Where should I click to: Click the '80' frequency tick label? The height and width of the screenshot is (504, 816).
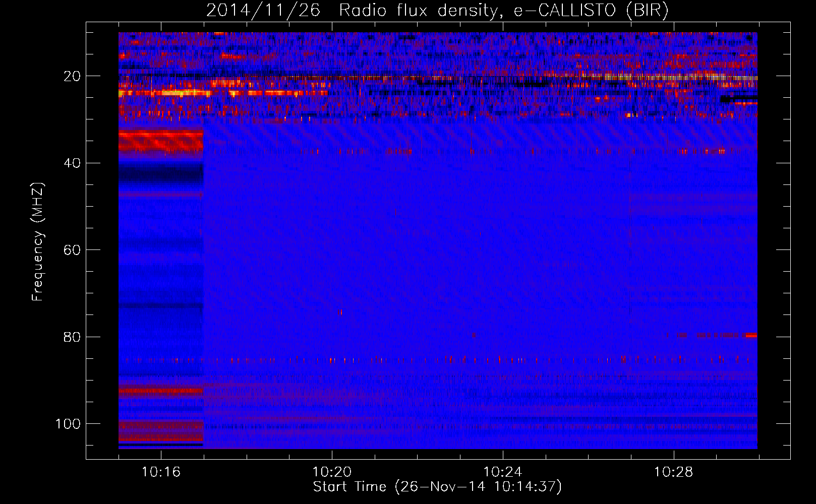click(x=72, y=337)
